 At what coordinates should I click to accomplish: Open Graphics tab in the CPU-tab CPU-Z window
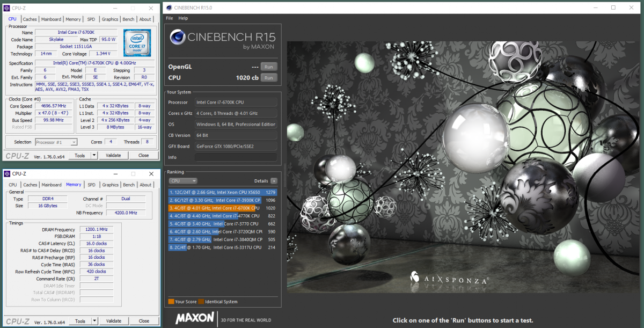[x=110, y=19]
